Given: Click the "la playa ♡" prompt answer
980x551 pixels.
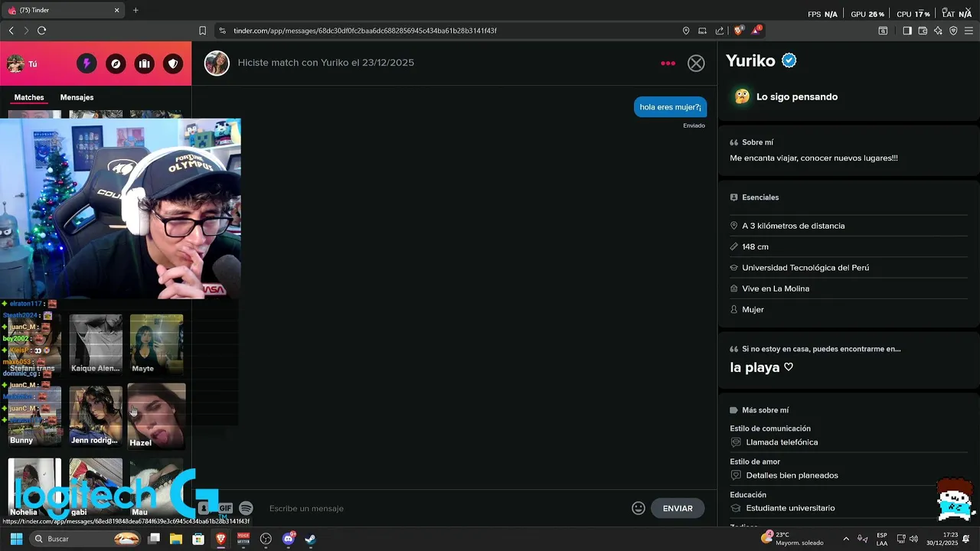Looking at the screenshot, I should (x=761, y=367).
